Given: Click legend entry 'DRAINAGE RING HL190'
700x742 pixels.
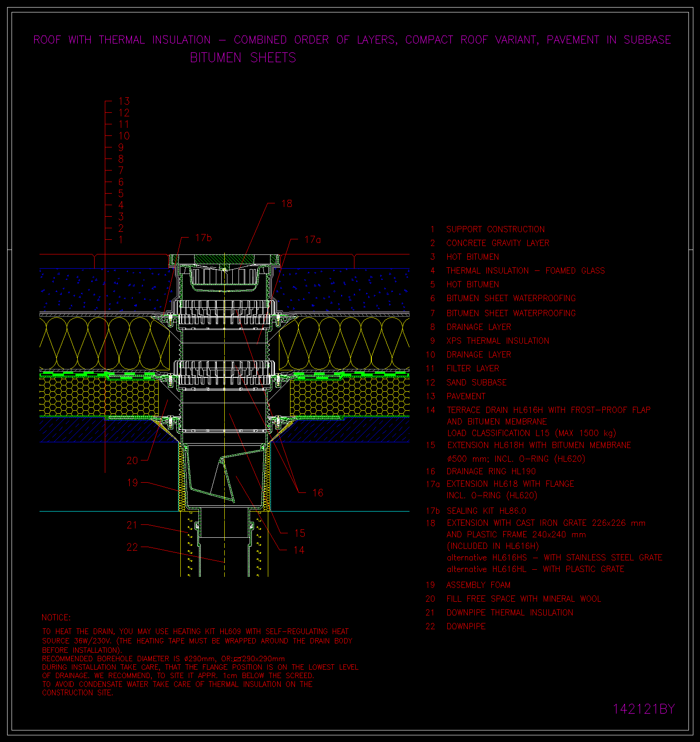Looking at the screenshot, I should coord(491,472).
